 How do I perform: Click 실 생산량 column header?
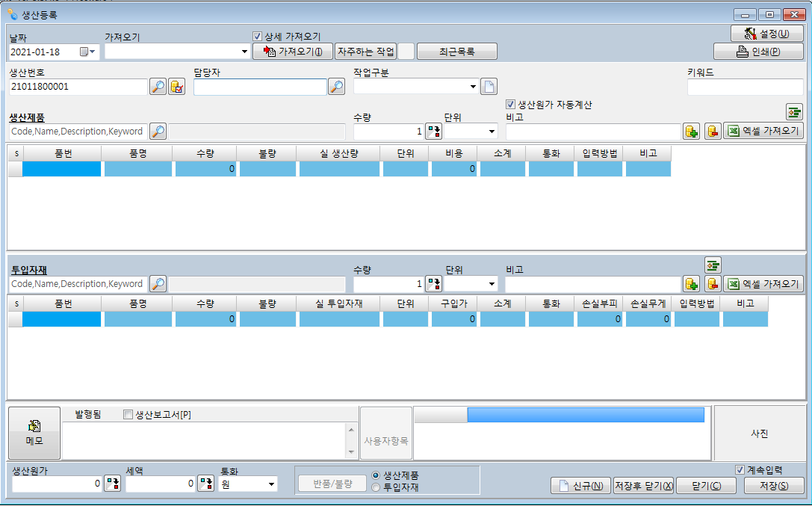pos(339,153)
